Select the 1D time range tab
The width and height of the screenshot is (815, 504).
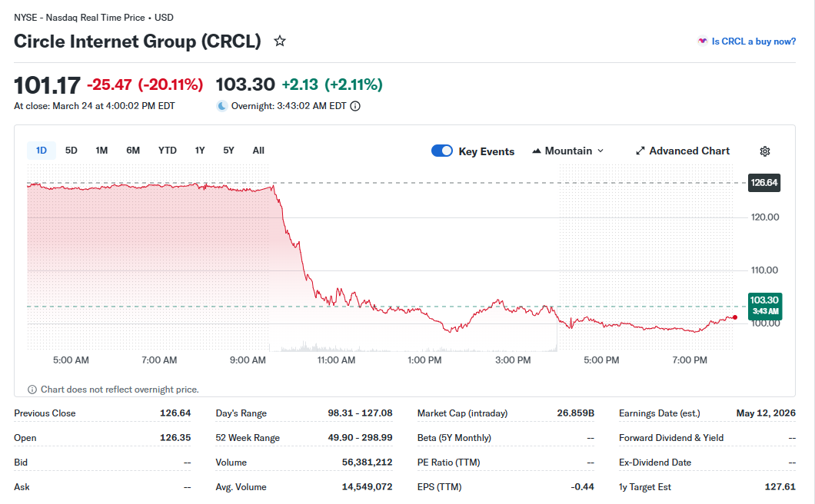coord(42,151)
